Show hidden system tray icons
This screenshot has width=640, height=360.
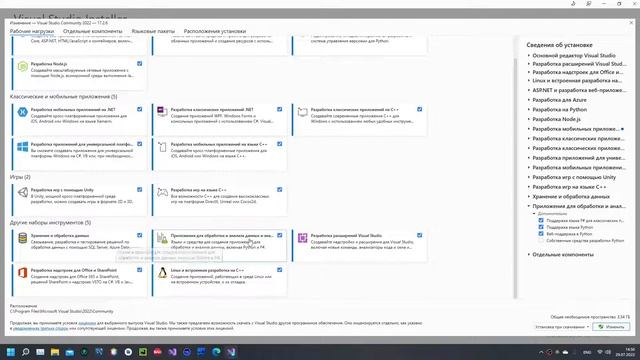tap(541, 352)
